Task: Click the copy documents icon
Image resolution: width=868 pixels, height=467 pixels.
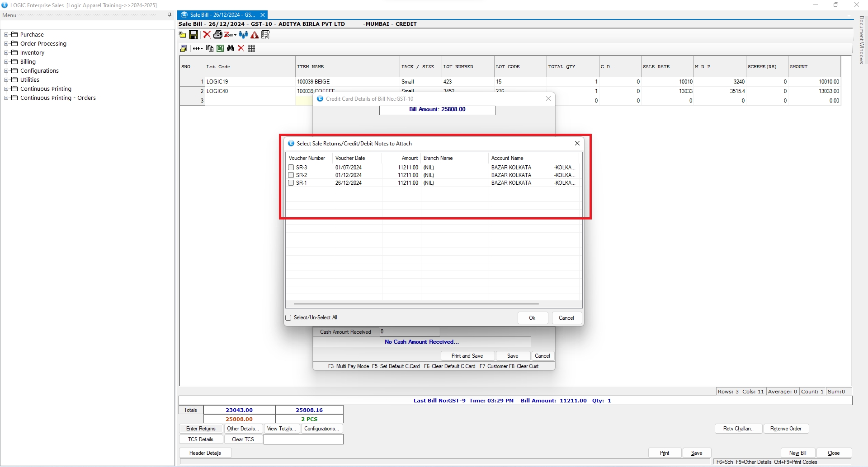Action: point(209,48)
